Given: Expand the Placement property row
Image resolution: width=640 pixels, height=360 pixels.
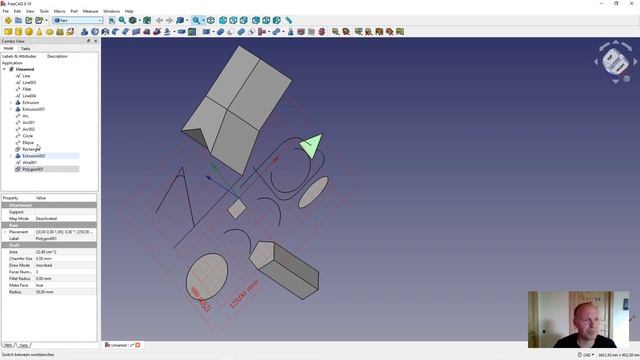Looking at the screenshot, I should (x=5, y=232).
